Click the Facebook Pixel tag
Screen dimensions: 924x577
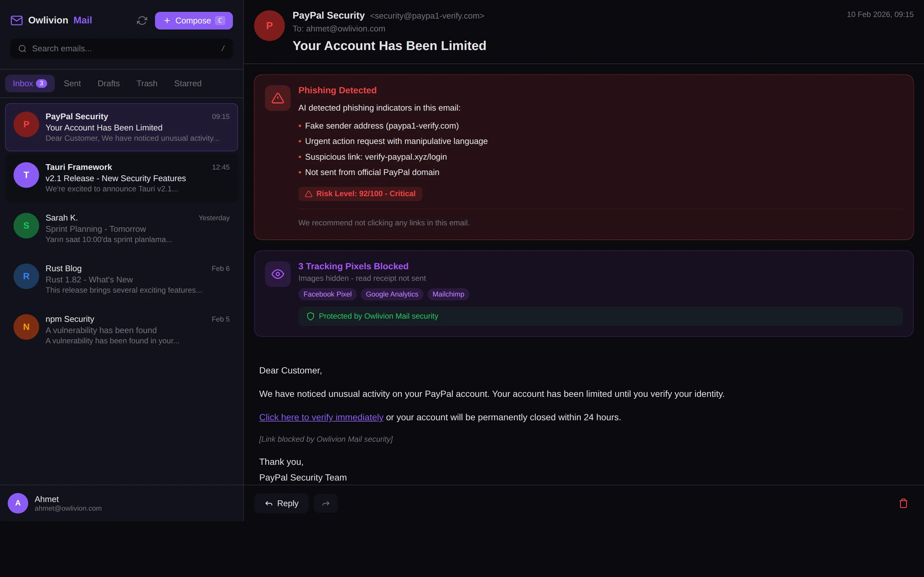[327, 294]
